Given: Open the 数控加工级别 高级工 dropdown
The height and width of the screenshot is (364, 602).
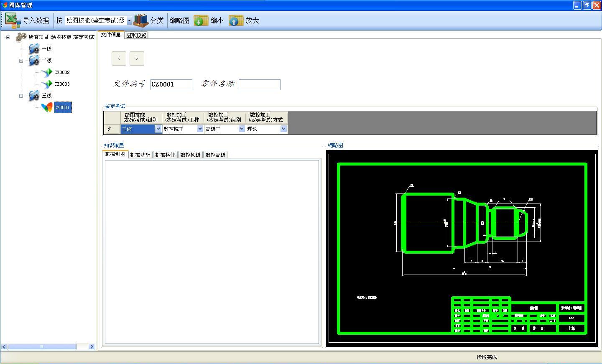Looking at the screenshot, I should [x=242, y=129].
